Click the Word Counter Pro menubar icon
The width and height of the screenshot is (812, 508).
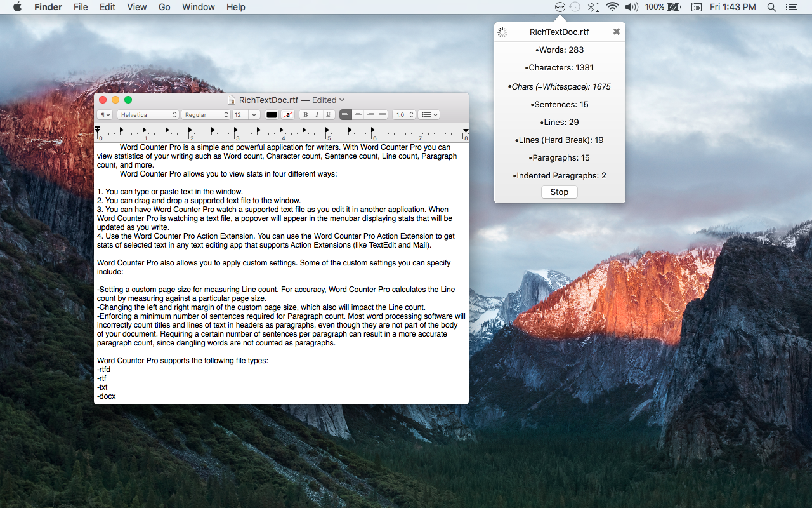click(560, 7)
